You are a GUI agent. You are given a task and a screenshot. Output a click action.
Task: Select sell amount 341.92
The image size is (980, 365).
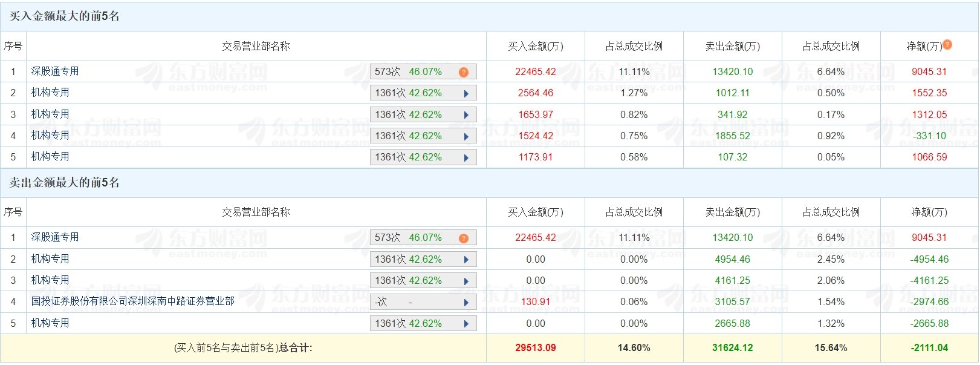[733, 114]
